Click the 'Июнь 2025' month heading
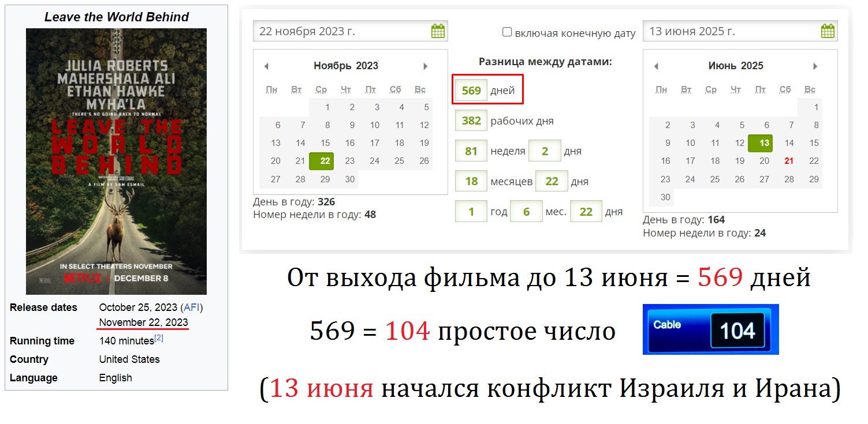868x424 pixels. tap(736, 66)
